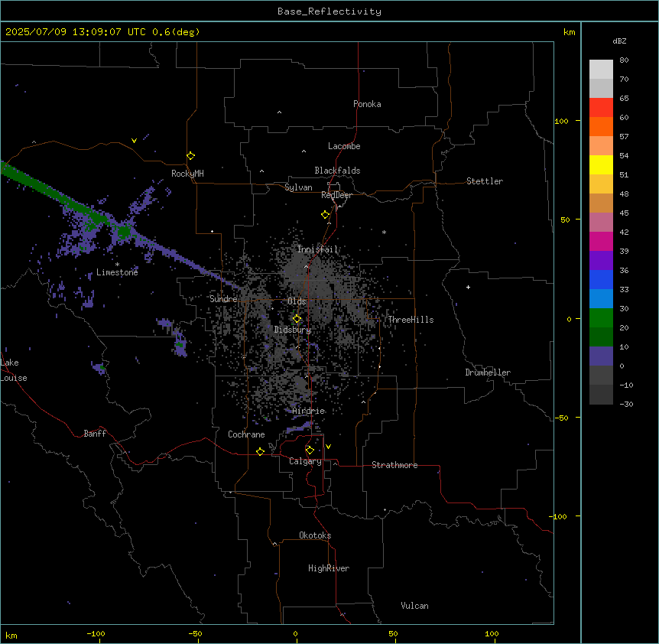Select the yellow diamond marker between Olds and Didsbury
659x644 pixels.
[x=297, y=319]
